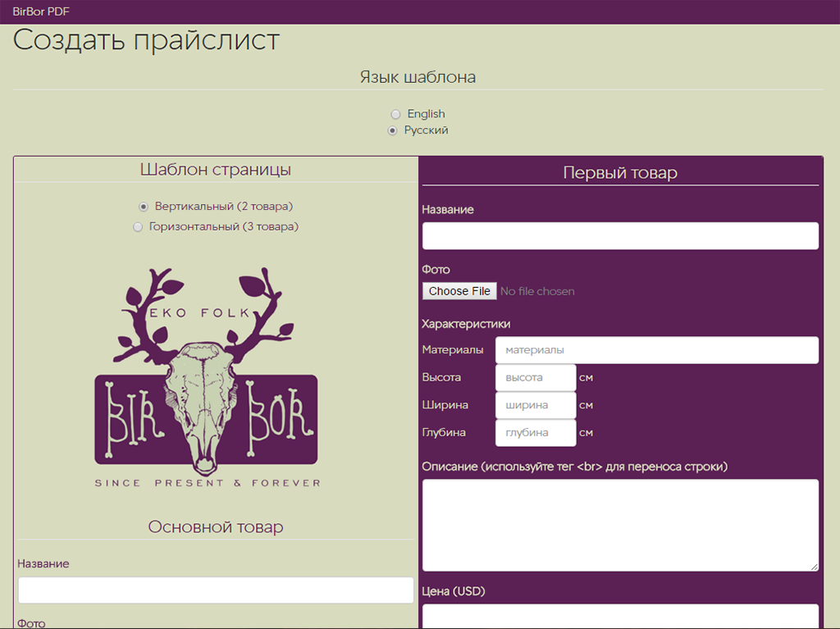Click the Язык шаблона heading
This screenshot has width=840, height=629.
click(x=418, y=77)
